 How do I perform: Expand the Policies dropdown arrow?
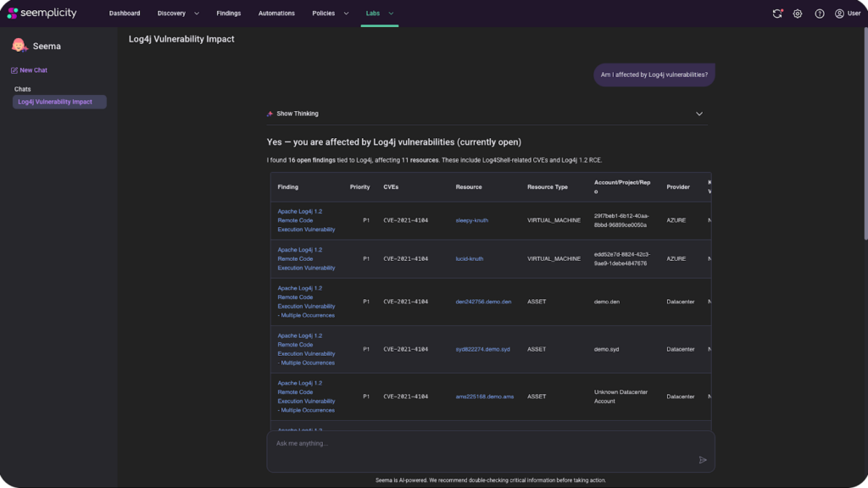click(x=346, y=14)
